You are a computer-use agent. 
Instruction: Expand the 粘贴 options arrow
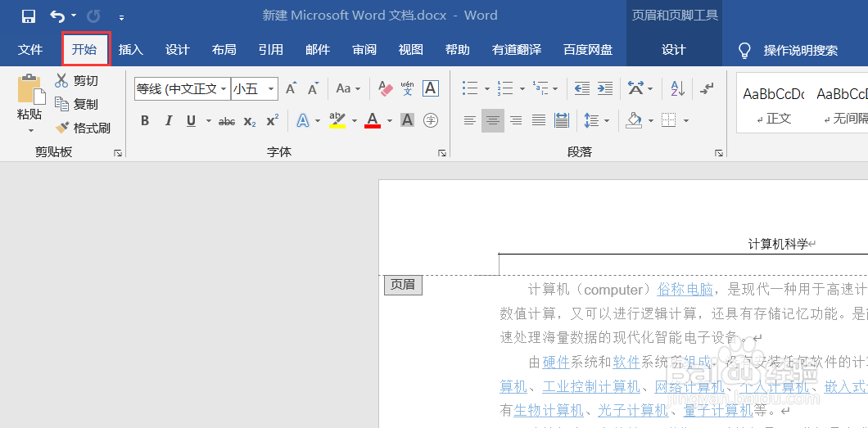pyautogui.click(x=30, y=131)
